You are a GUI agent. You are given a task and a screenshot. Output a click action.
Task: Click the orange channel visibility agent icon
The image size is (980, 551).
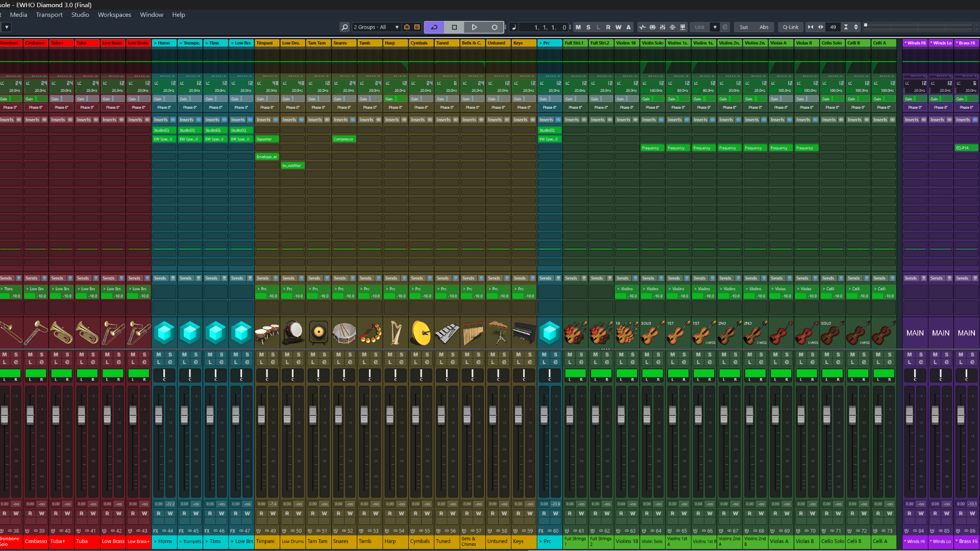[407, 27]
